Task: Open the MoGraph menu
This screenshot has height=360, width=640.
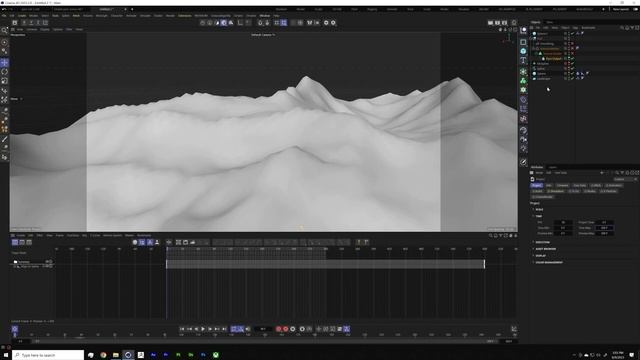Action: [101, 16]
